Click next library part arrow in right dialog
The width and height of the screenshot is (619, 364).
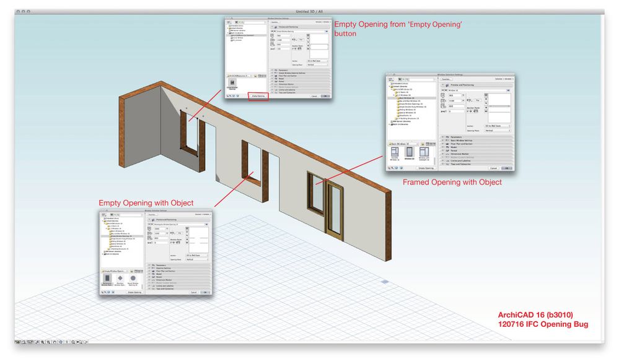coord(446,90)
